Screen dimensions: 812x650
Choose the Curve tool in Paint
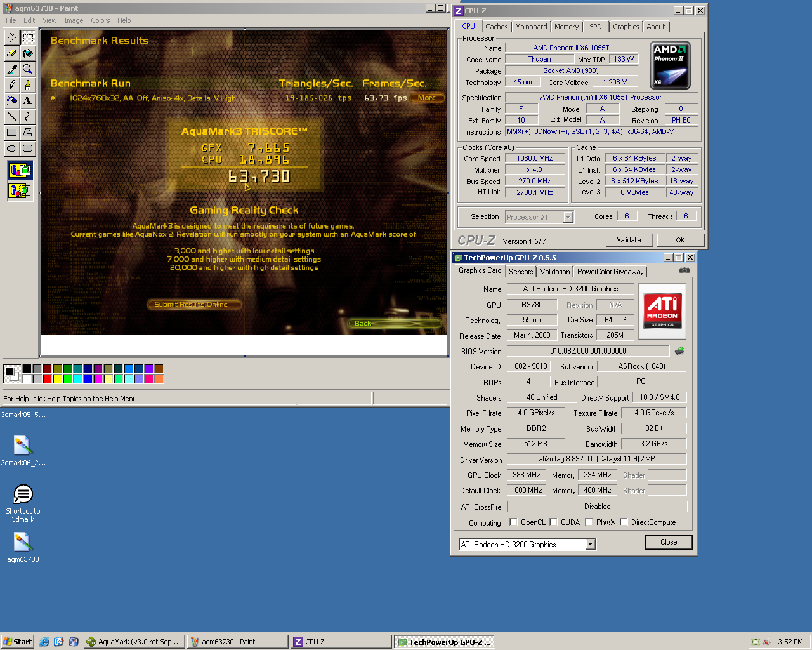pos(28,117)
